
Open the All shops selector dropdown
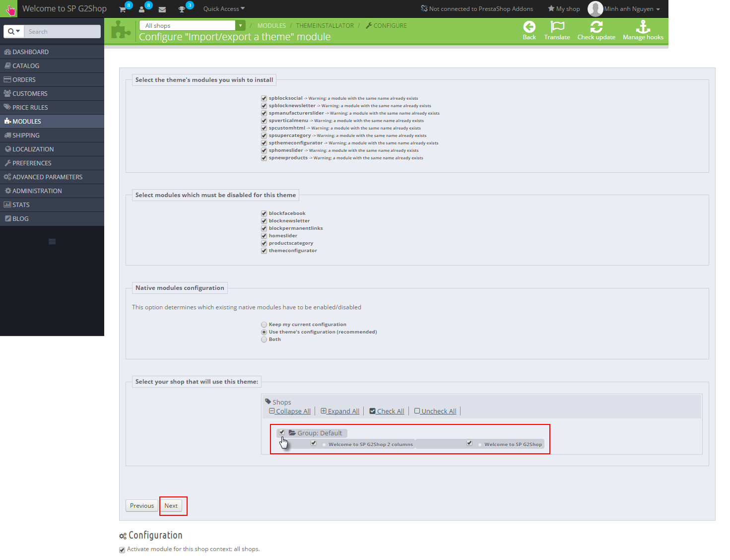pyautogui.click(x=193, y=25)
